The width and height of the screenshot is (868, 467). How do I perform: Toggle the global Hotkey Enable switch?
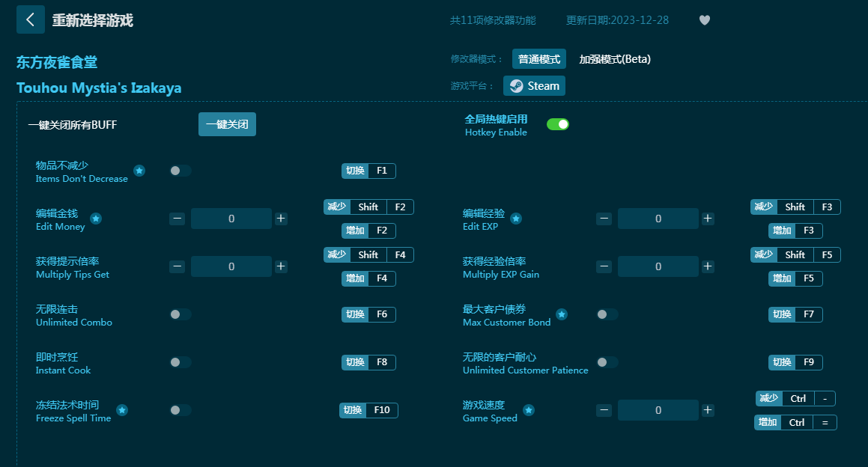pos(557,124)
